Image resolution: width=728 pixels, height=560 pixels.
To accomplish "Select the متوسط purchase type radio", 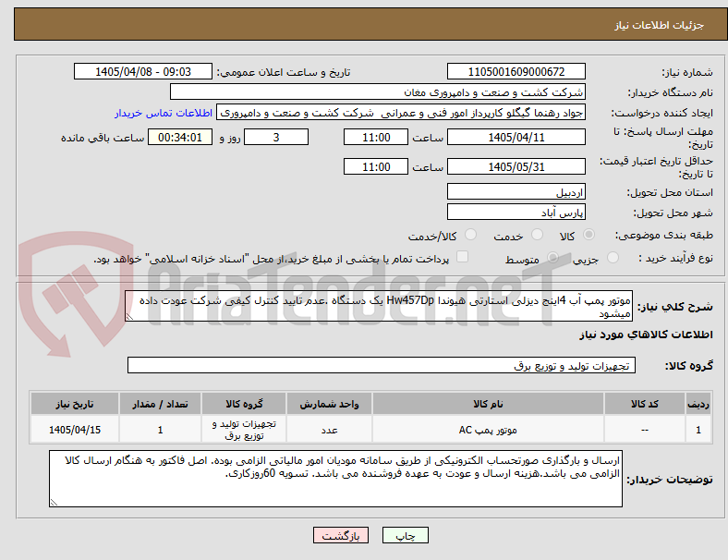I will coord(552,257).
